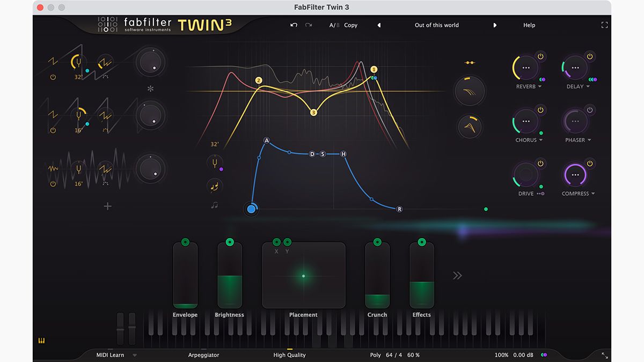Click High Quality in the bottom bar
The image size is (644, 362).
pyautogui.click(x=289, y=355)
